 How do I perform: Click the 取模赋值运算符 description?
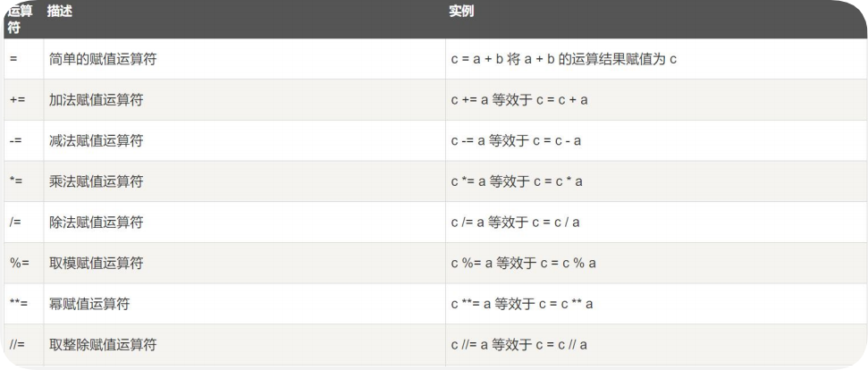(x=96, y=263)
